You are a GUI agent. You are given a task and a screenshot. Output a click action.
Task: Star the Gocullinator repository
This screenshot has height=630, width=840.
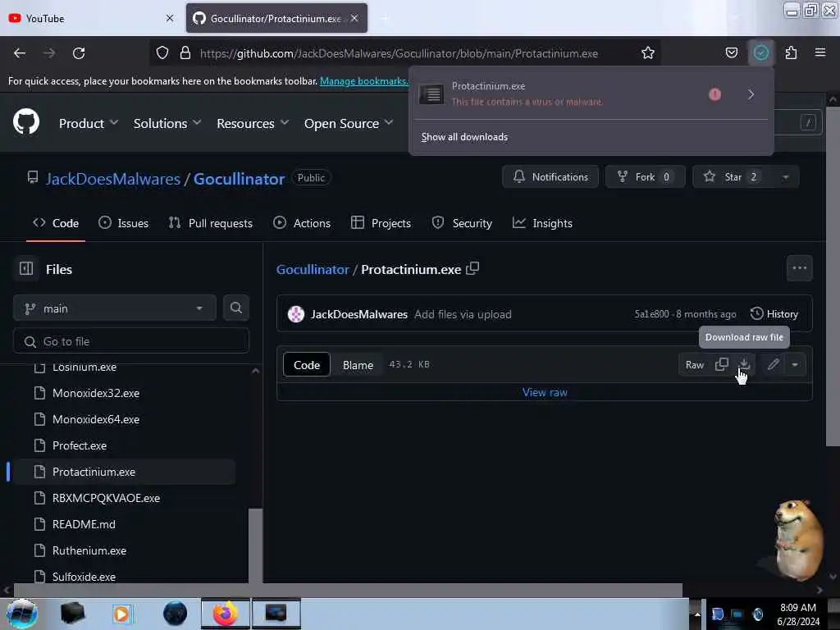click(x=733, y=177)
